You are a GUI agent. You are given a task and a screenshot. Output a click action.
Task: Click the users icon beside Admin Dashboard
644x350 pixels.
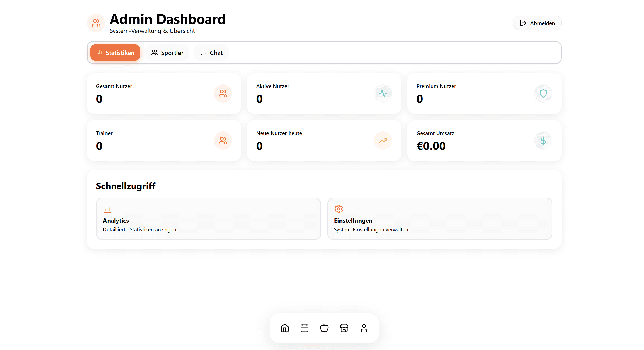tap(96, 23)
